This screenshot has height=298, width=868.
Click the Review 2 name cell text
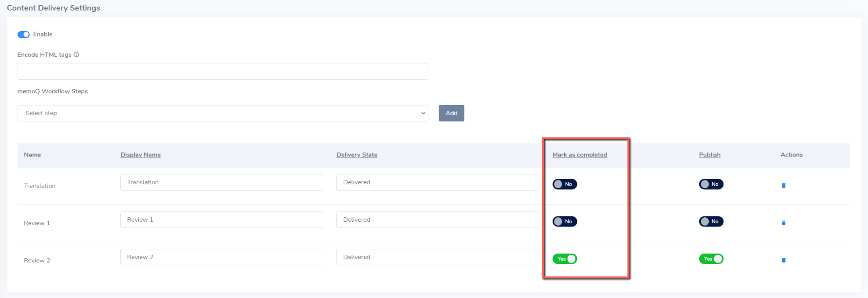click(37, 261)
